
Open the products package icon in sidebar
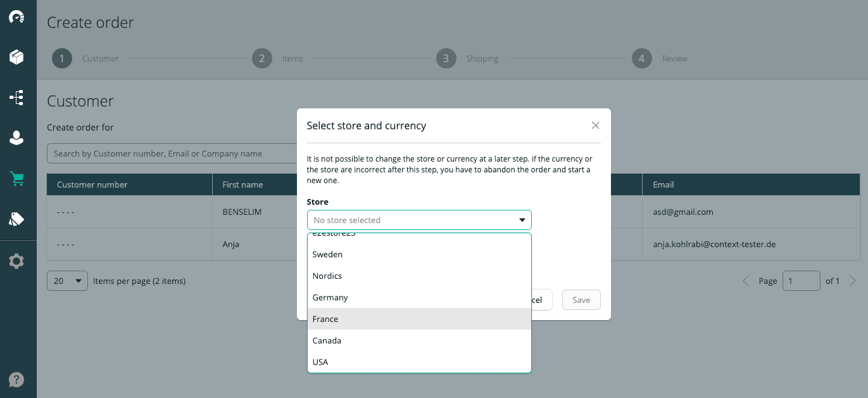pyautogui.click(x=17, y=57)
